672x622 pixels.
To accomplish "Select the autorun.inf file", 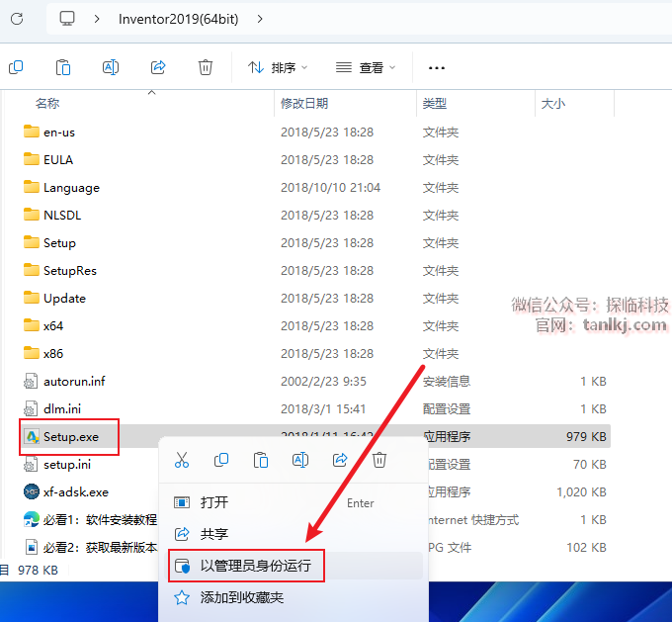I will 64,381.
